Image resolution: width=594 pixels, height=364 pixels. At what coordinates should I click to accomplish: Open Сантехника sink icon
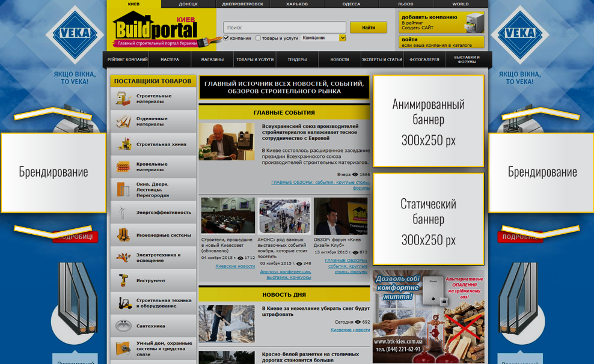point(123,326)
